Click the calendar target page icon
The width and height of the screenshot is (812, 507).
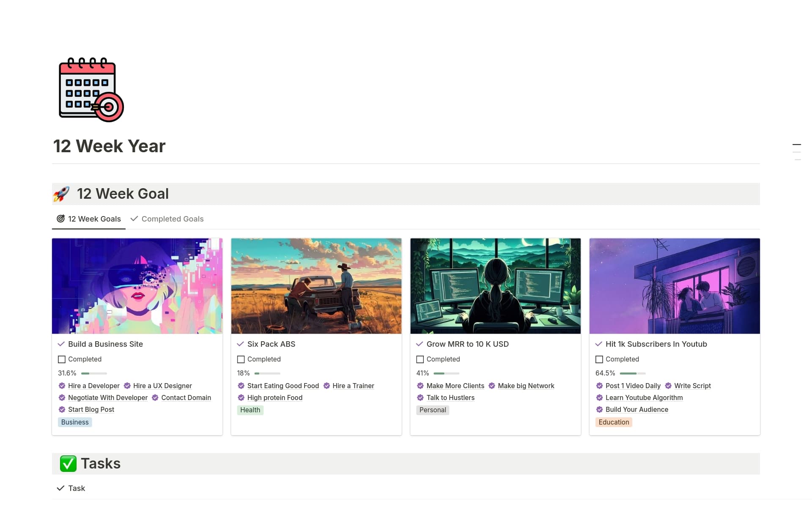[91, 90]
